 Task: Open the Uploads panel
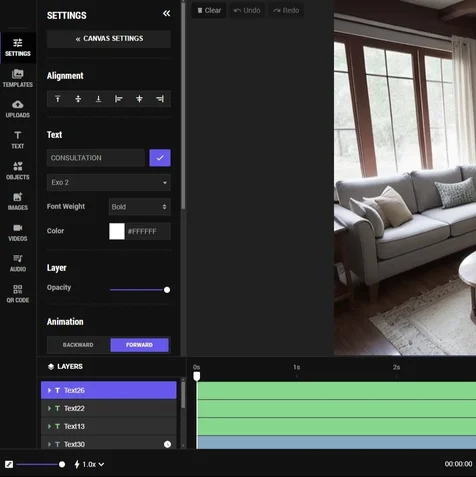(18, 109)
